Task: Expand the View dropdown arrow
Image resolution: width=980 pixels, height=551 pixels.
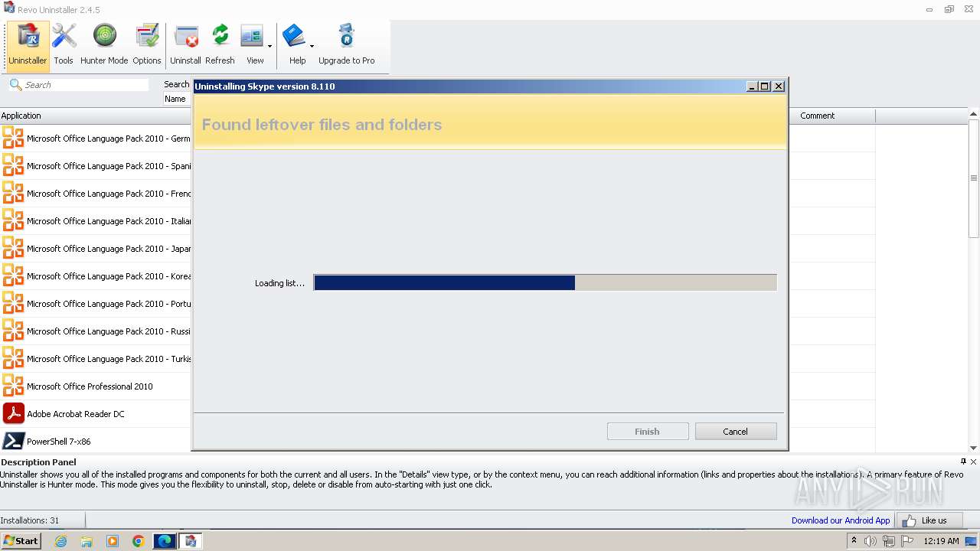Action: click(x=269, y=47)
